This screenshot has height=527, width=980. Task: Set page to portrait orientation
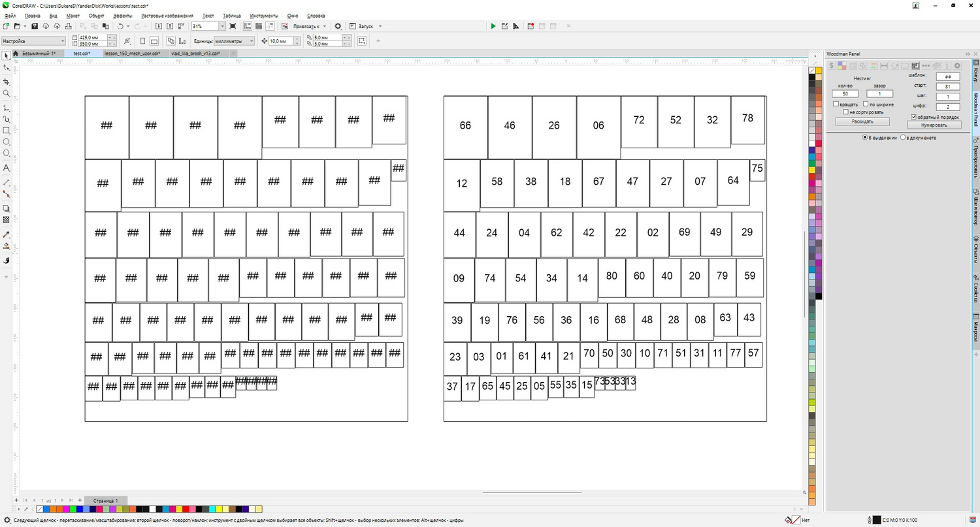(x=142, y=40)
